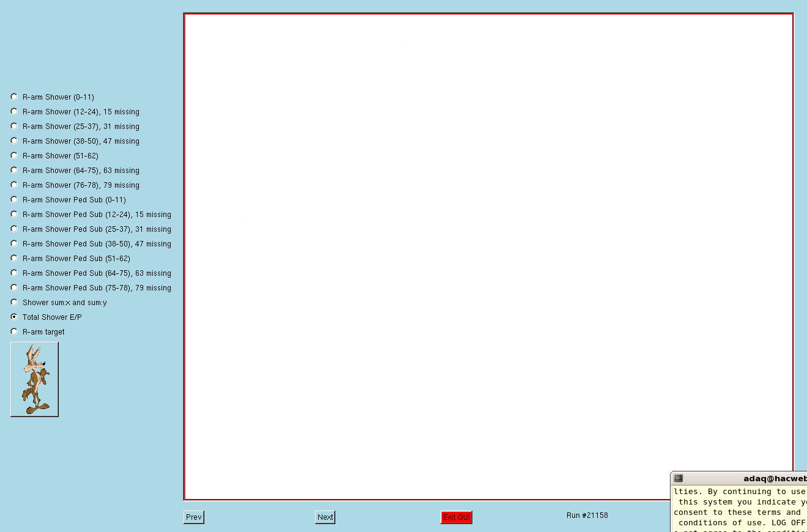Viewport: 807px width, 532px height.
Task: Click the red Exit GUI button
Action: point(456,517)
